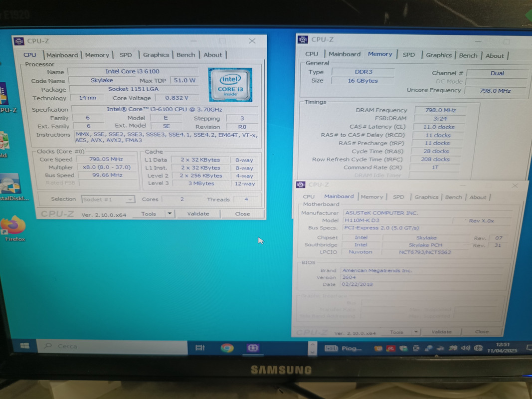Open the Bench tab in the Memory window
532x399 pixels.
click(468, 56)
